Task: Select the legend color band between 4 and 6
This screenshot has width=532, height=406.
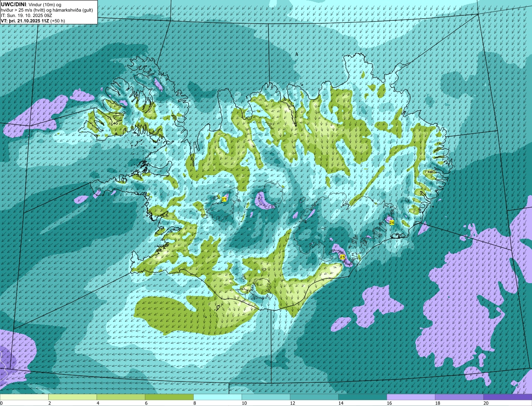Action: pyautogui.click(x=121, y=397)
